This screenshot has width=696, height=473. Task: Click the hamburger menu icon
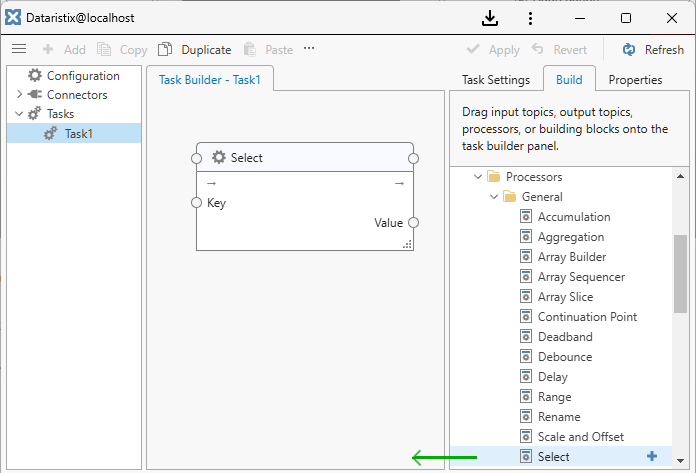pyautogui.click(x=18, y=49)
